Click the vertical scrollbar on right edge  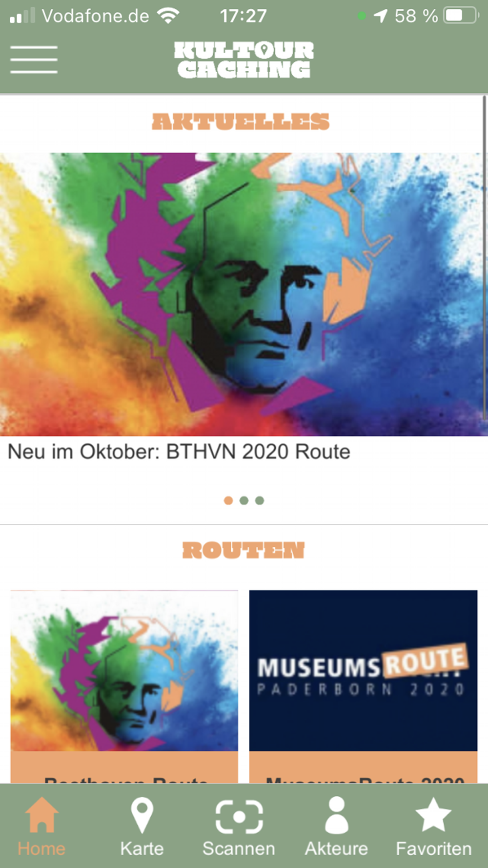(x=485, y=259)
